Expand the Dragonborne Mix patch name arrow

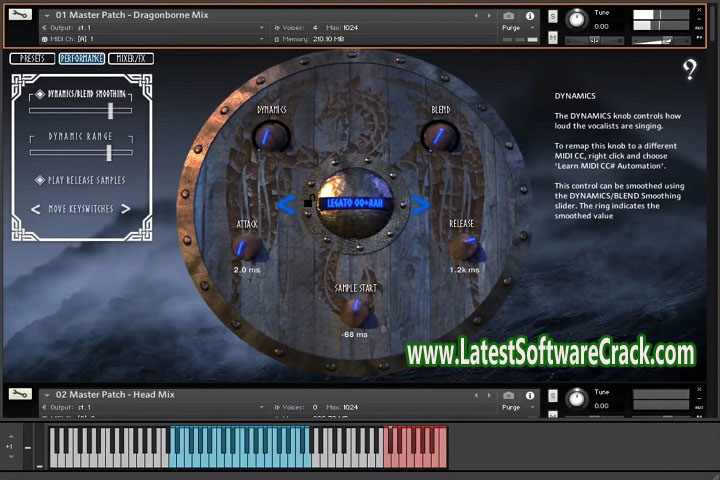tap(47, 16)
